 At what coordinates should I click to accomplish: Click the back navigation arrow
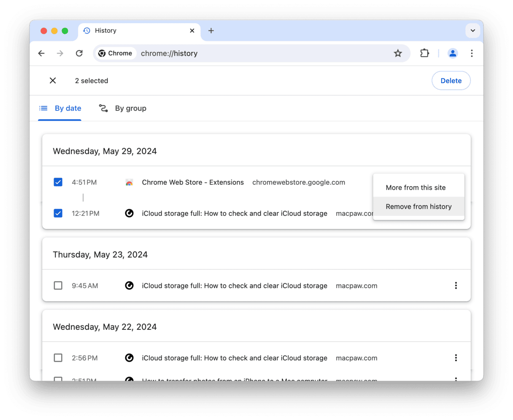click(x=41, y=53)
